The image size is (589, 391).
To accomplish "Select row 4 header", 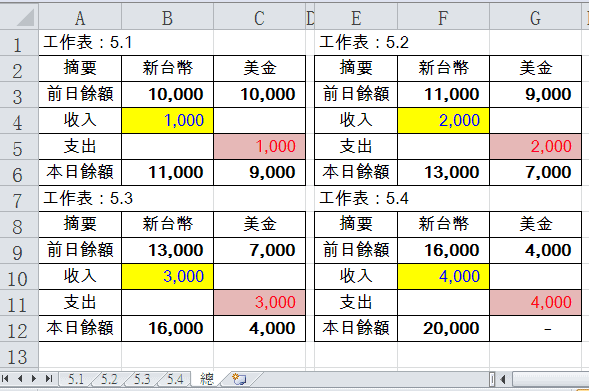I will click(19, 121).
